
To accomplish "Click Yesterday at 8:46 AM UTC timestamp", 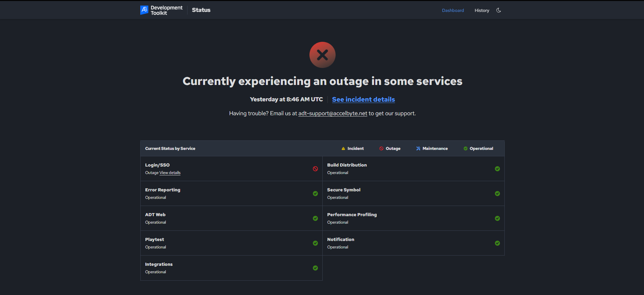I will (x=286, y=99).
